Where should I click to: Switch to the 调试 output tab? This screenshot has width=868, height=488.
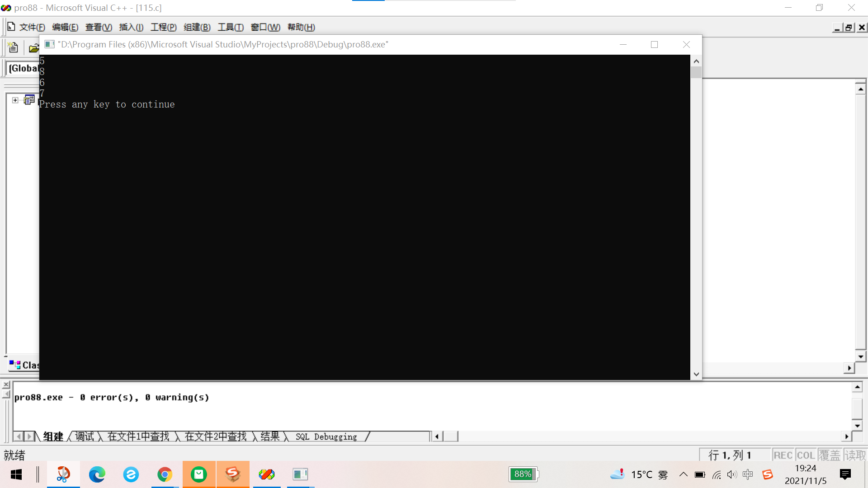[85, 436]
